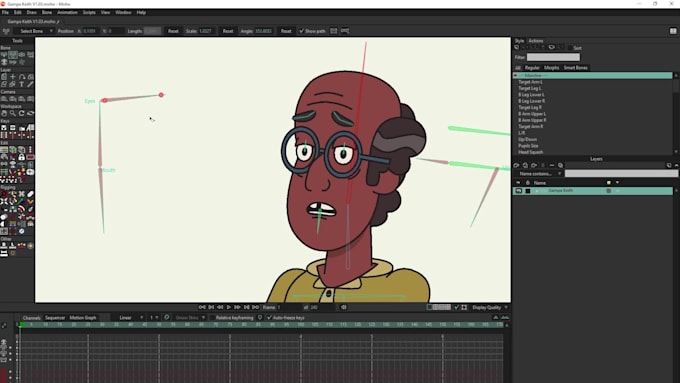This screenshot has height=383, width=680.
Task: Select the B Leg Lower L action
Action: [x=531, y=95]
